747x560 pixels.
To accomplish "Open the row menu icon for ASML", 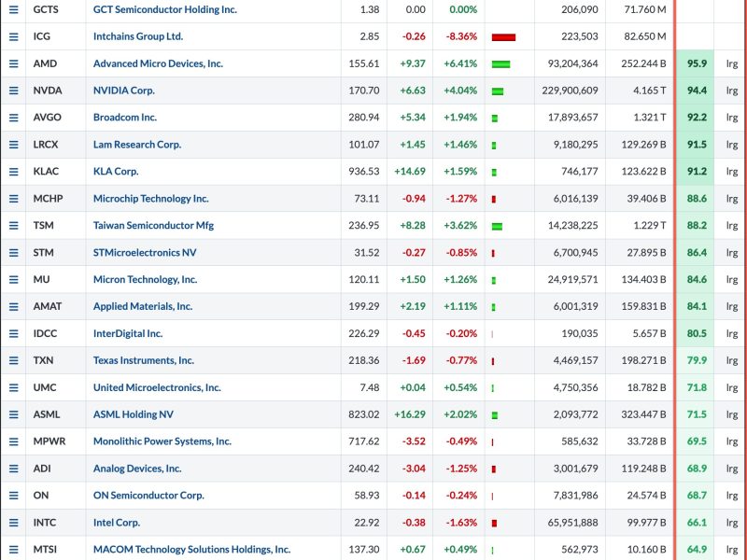I will coord(13,414).
